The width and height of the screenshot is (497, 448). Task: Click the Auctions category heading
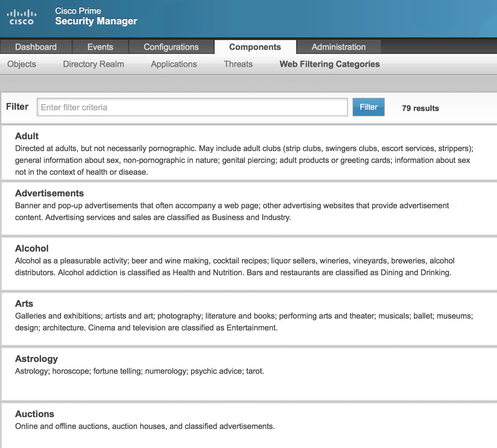click(x=35, y=414)
